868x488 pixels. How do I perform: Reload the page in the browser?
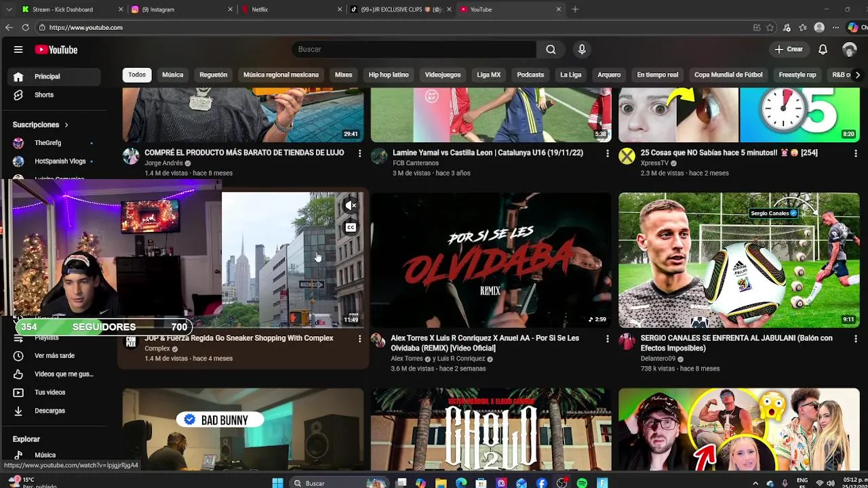tap(25, 28)
